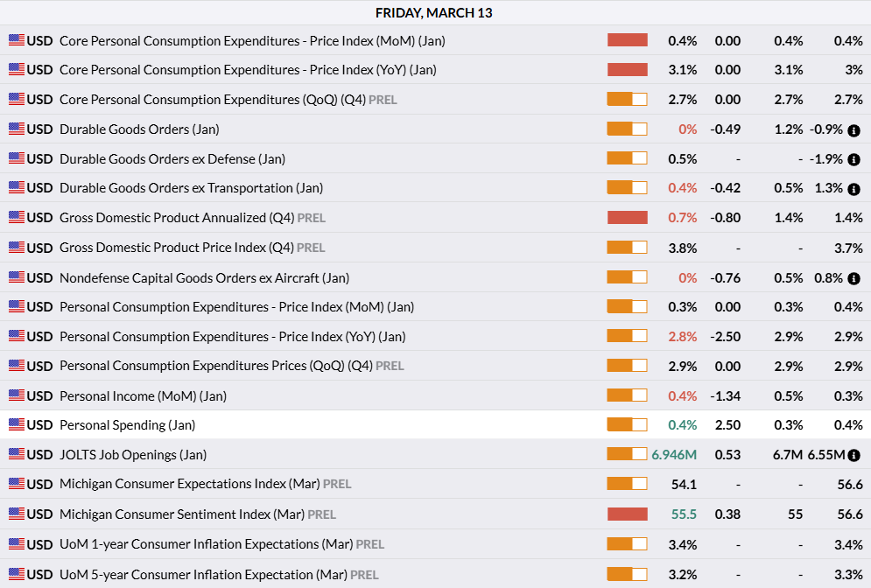The height and width of the screenshot is (588, 871).
Task: Click info icon for Nondefense Capital Goods Orders
Action: coord(853,279)
